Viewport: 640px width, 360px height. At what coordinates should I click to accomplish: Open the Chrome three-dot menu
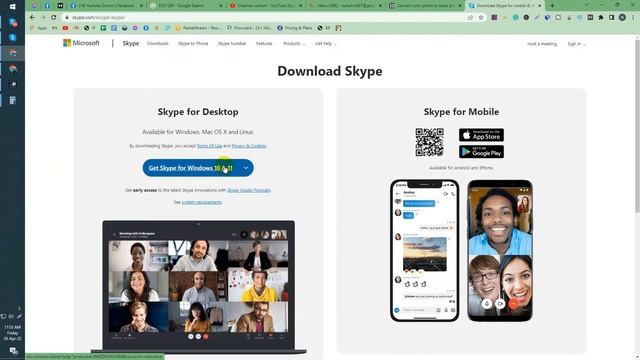[633, 18]
